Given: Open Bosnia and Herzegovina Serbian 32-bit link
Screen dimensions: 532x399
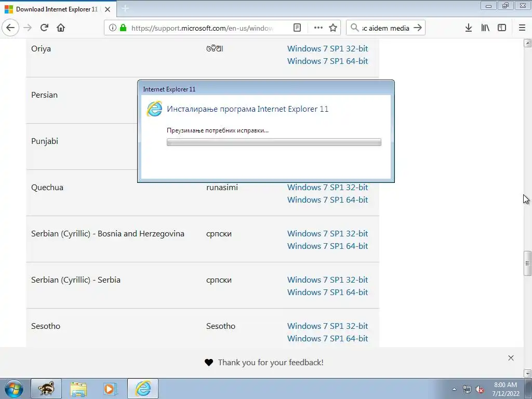Looking at the screenshot, I should click(x=327, y=234).
